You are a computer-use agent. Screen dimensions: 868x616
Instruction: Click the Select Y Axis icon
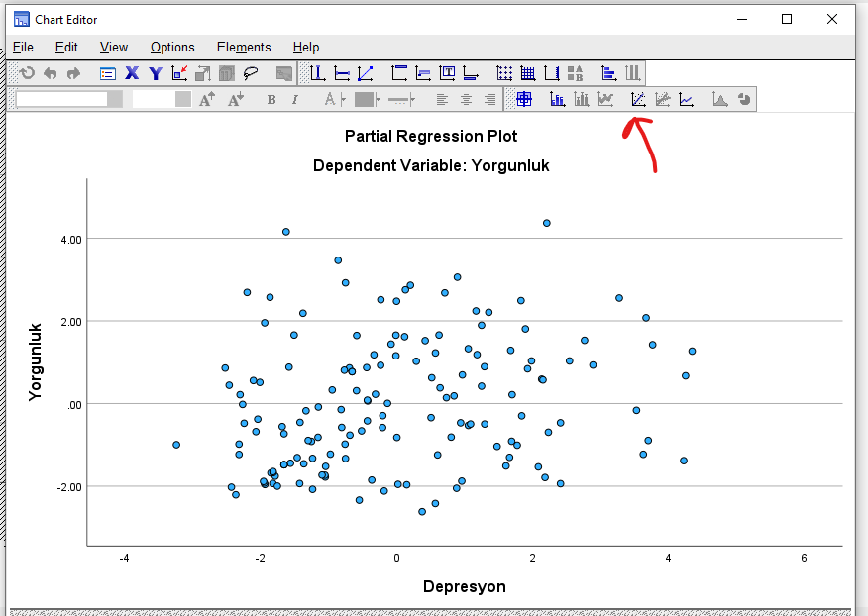coord(155,73)
